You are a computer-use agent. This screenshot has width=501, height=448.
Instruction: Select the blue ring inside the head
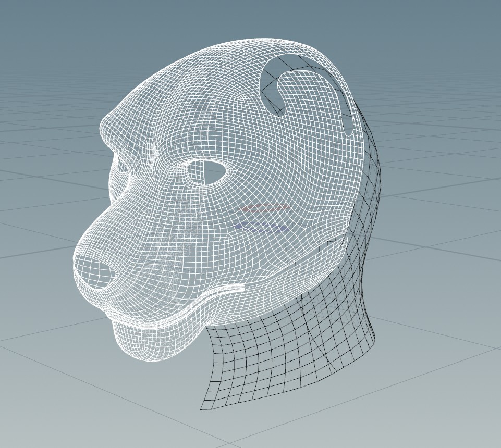[261, 227]
